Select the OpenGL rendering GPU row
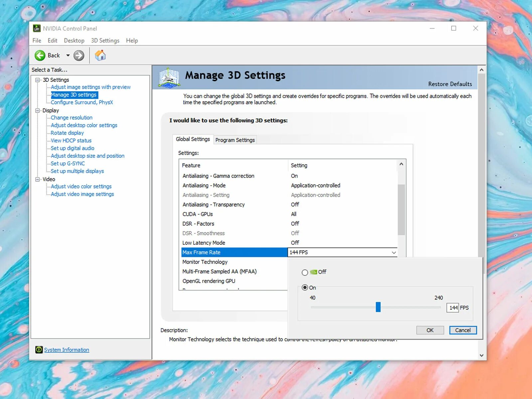This screenshot has height=399, width=532. pyautogui.click(x=234, y=281)
